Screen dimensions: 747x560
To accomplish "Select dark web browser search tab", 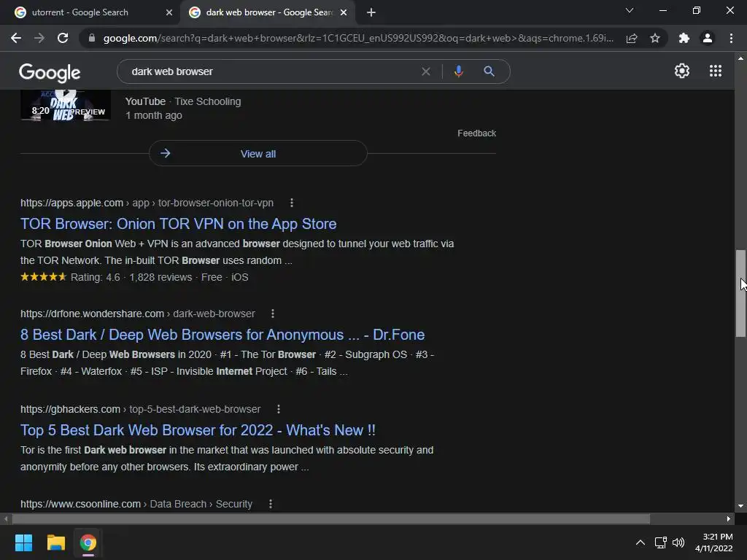I will tap(269, 12).
